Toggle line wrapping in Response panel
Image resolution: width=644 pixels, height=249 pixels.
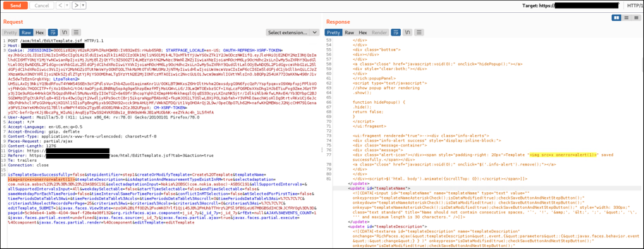[395, 32]
